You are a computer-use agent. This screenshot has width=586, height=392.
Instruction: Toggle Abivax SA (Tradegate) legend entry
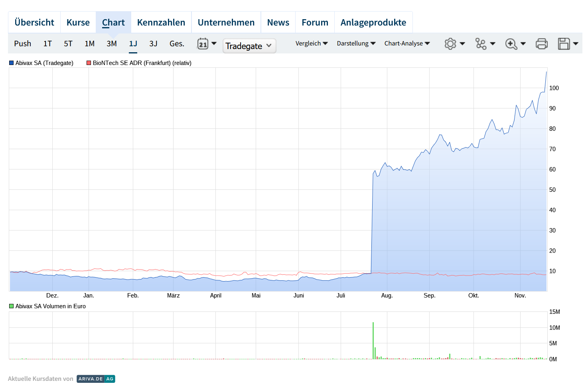(41, 63)
